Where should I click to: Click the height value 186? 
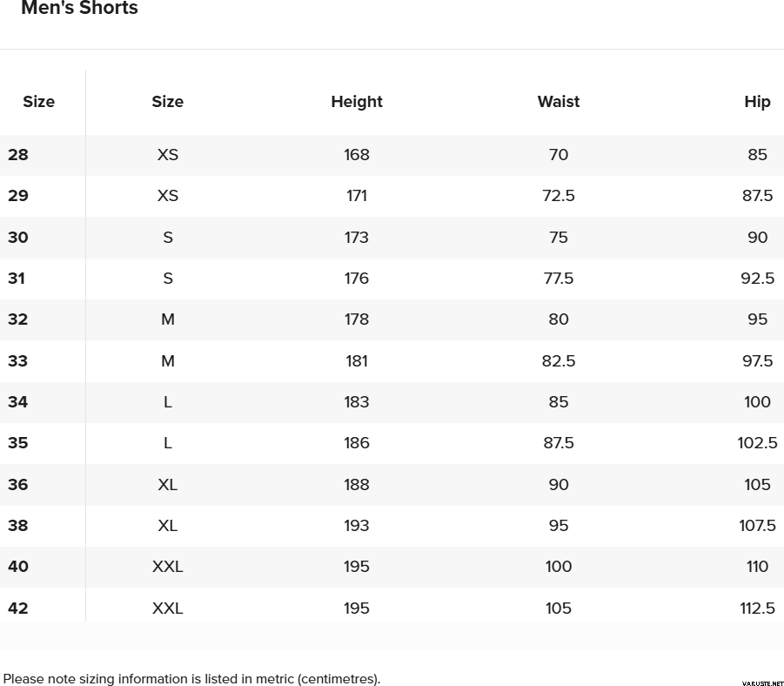(357, 443)
